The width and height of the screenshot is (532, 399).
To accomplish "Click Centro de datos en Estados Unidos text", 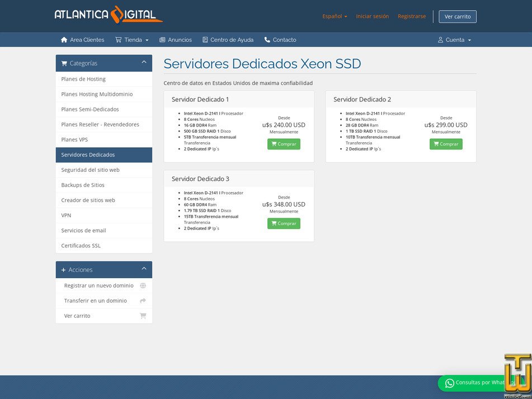I will coord(238,83).
